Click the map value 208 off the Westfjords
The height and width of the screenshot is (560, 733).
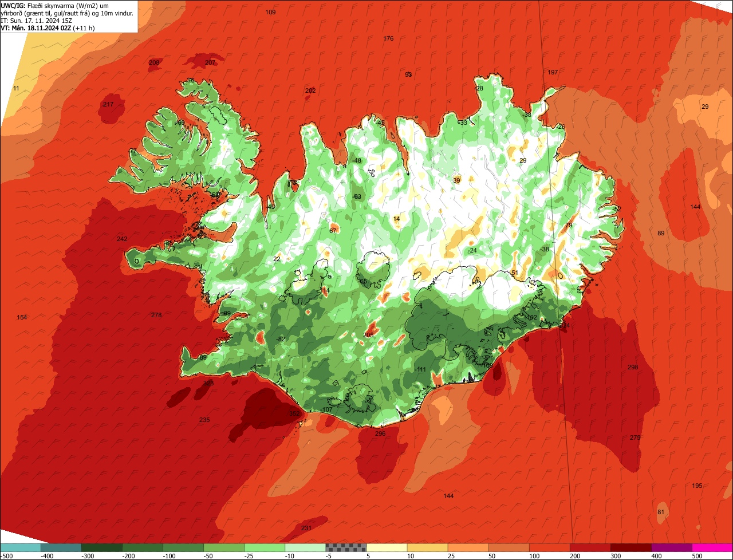tap(154, 62)
